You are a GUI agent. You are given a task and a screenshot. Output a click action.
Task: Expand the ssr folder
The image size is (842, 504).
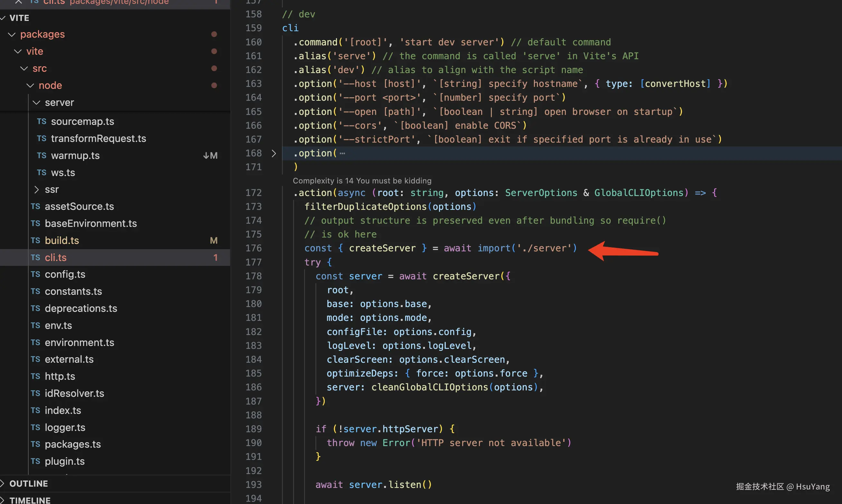point(36,190)
